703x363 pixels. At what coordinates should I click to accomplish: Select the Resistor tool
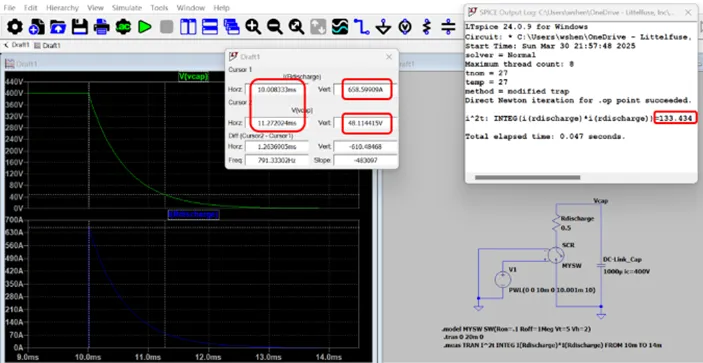click(x=426, y=27)
